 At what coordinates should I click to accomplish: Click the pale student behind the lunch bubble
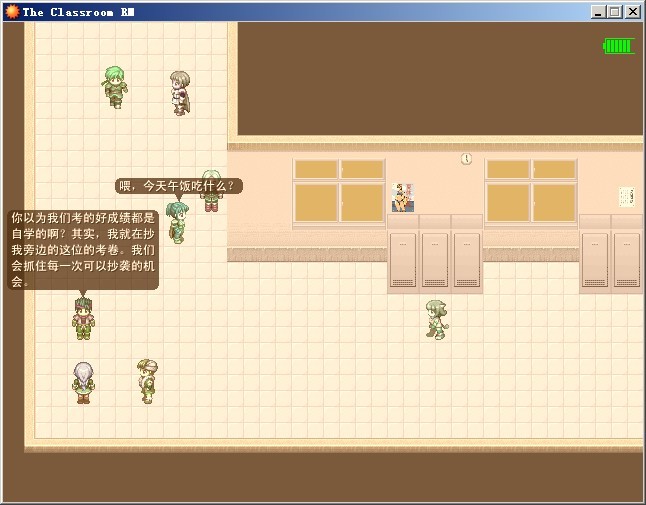tap(211, 191)
